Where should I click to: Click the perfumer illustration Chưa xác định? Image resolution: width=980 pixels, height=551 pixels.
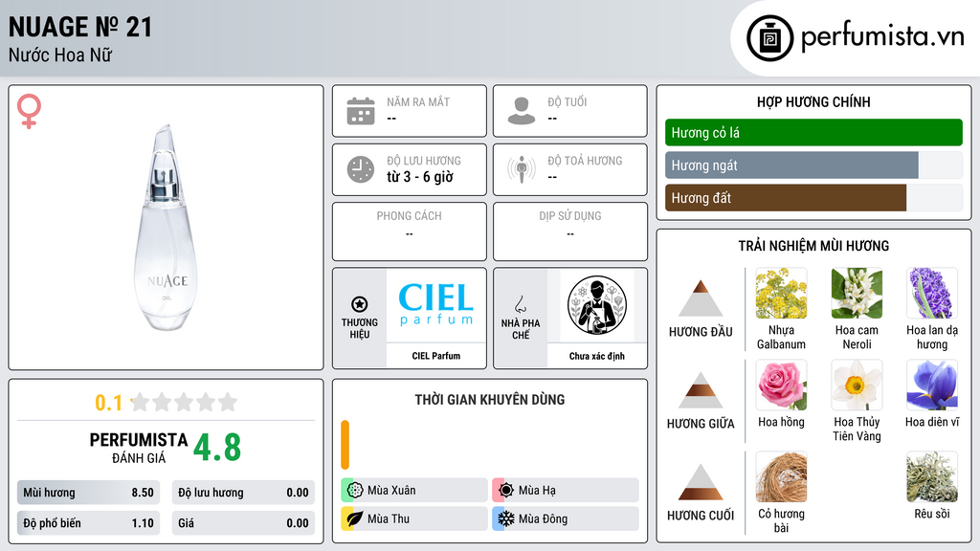tap(597, 305)
